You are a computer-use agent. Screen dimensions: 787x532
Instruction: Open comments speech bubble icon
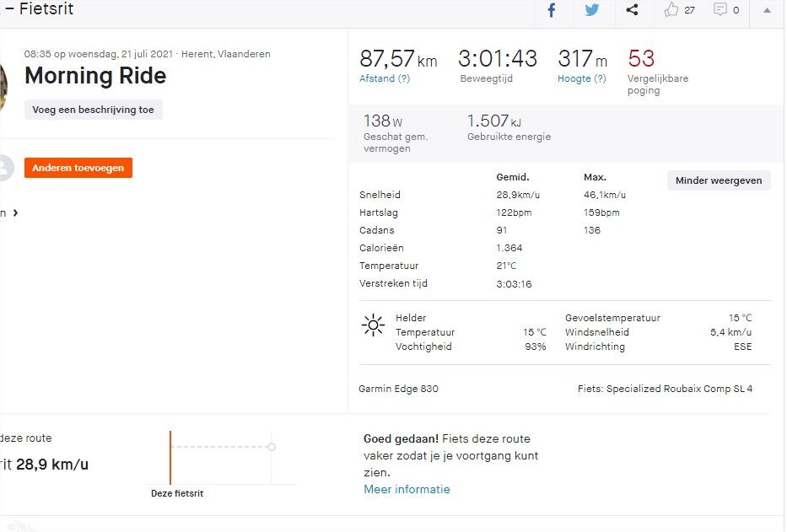[720, 9]
